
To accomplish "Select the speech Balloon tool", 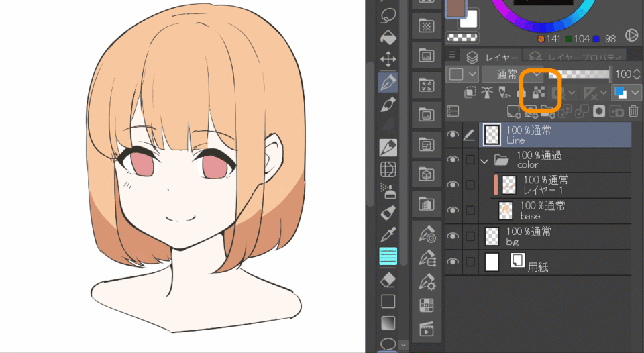I will point(388,344).
